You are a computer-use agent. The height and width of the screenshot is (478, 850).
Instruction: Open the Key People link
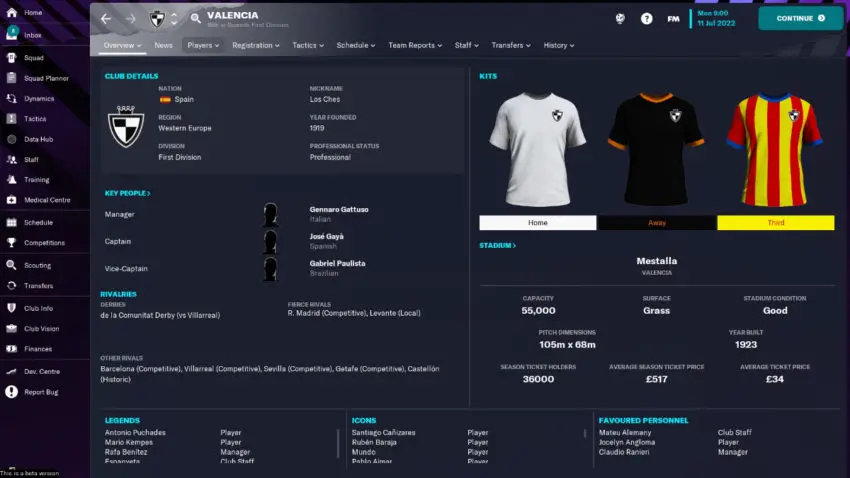(127, 193)
